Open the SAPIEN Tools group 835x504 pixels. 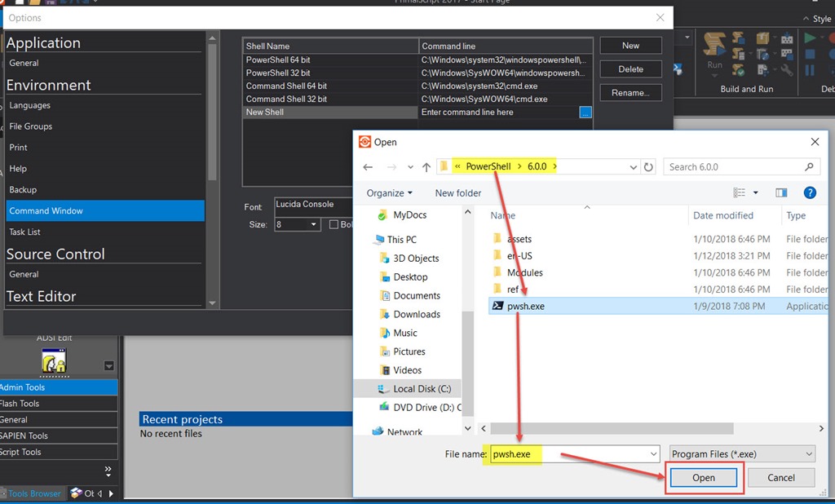[x=59, y=435]
